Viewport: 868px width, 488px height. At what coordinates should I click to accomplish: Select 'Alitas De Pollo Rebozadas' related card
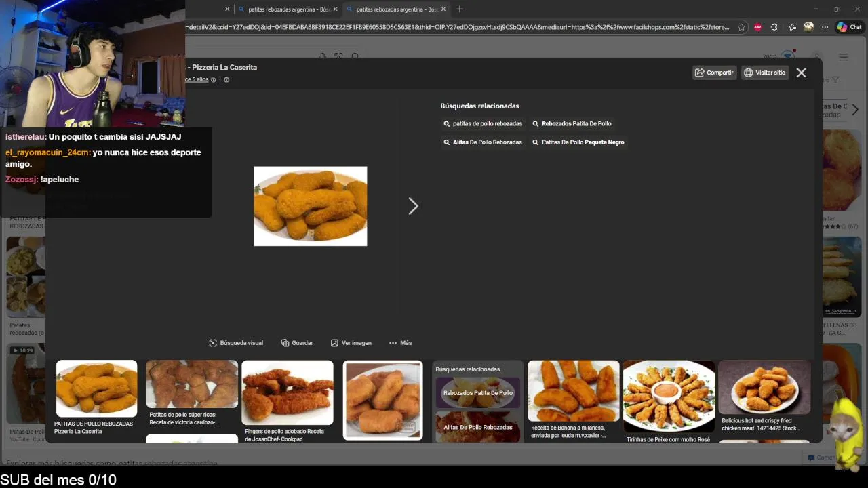478,427
